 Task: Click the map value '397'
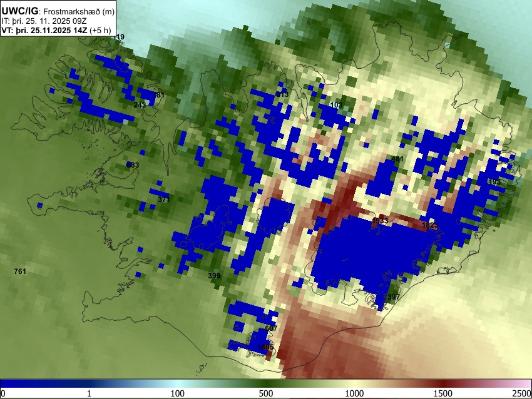click(394, 297)
